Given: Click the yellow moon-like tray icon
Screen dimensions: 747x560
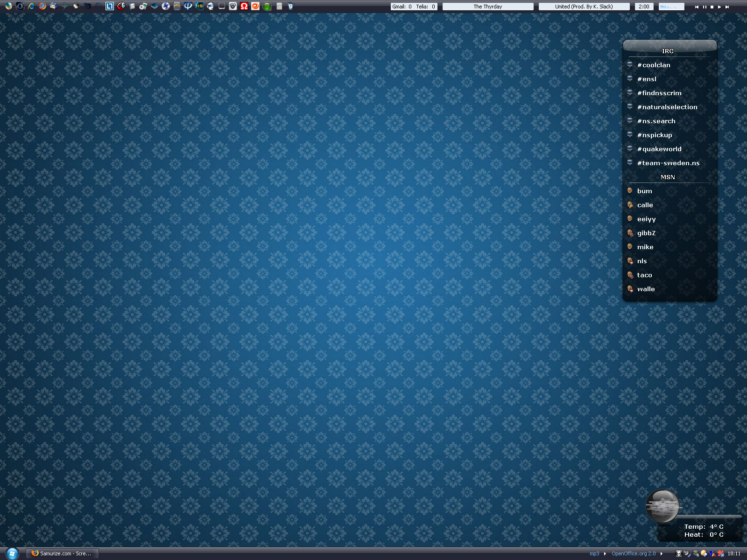Looking at the screenshot, I should click(x=704, y=553).
